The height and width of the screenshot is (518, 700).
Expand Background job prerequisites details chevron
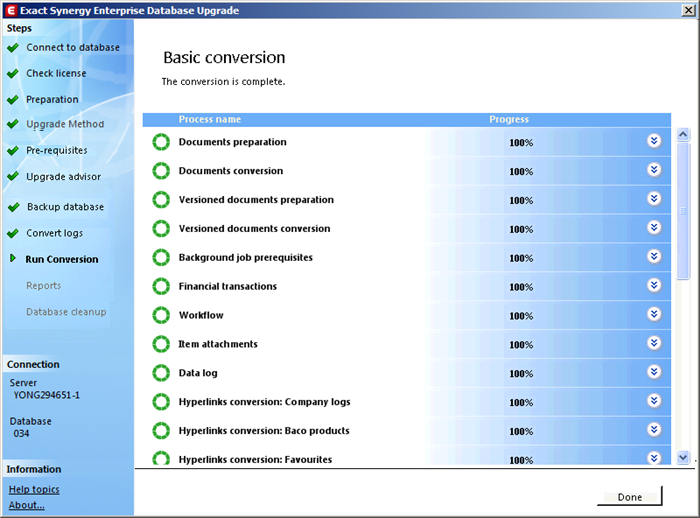(654, 257)
